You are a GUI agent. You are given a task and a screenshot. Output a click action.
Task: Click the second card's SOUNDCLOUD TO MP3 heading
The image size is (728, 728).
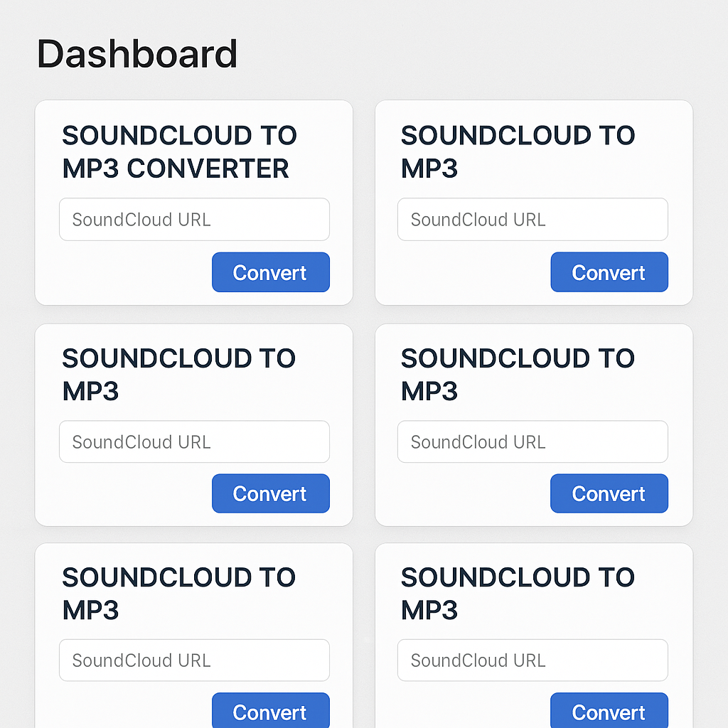[518, 151]
